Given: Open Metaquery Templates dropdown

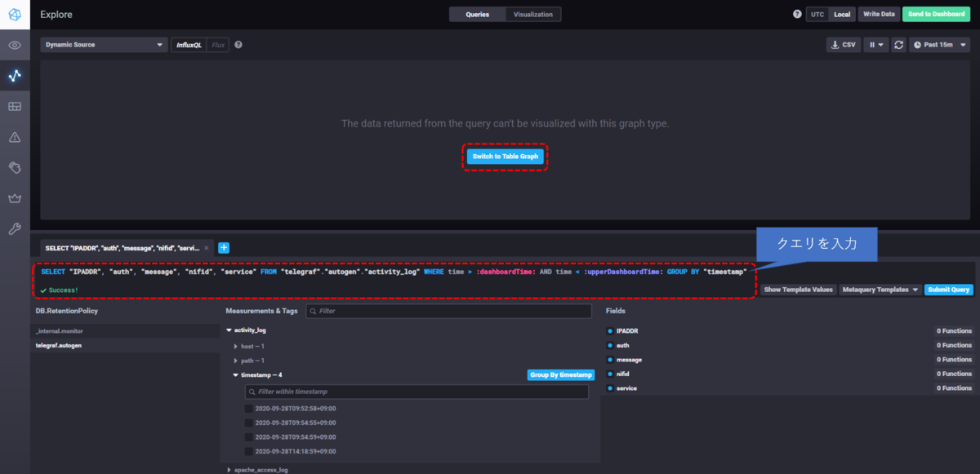Looking at the screenshot, I should point(880,290).
